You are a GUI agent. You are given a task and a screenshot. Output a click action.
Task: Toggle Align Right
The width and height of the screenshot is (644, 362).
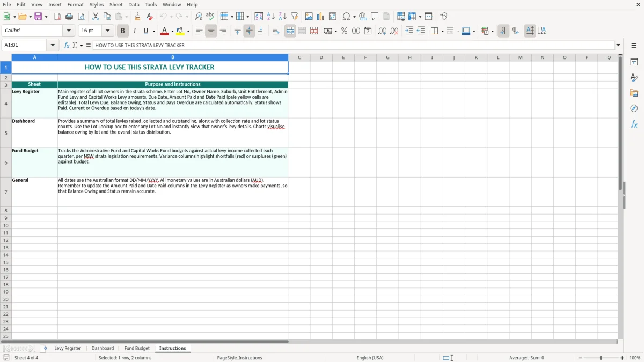tap(223, 31)
